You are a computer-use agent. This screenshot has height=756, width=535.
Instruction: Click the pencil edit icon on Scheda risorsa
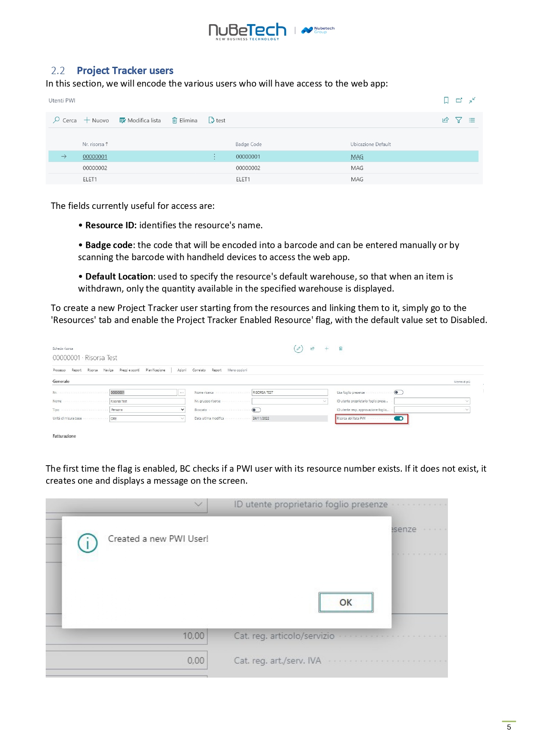[298, 349]
